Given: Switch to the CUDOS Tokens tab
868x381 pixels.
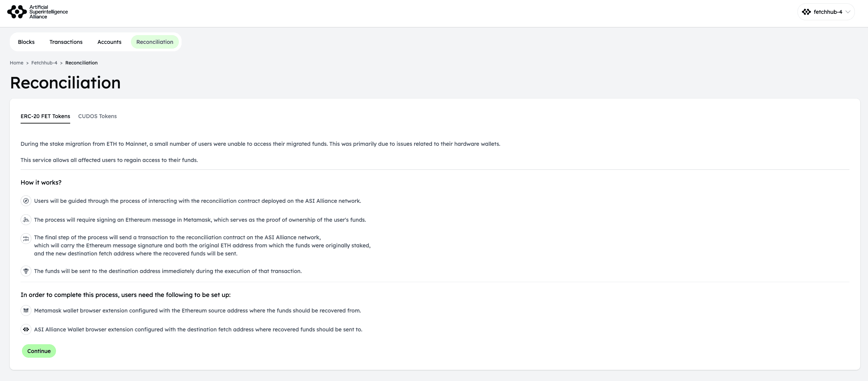Looking at the screenshot, I should [97, 116].
